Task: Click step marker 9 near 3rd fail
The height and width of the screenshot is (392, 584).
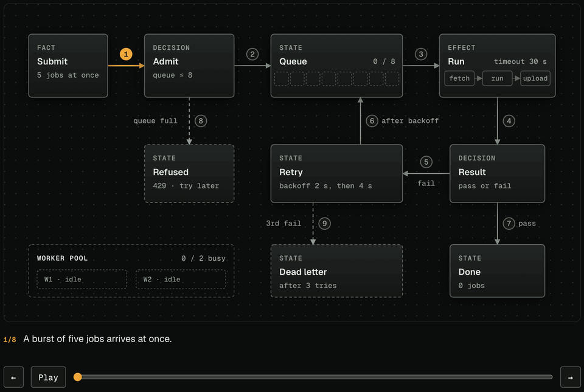Action: 324,224
